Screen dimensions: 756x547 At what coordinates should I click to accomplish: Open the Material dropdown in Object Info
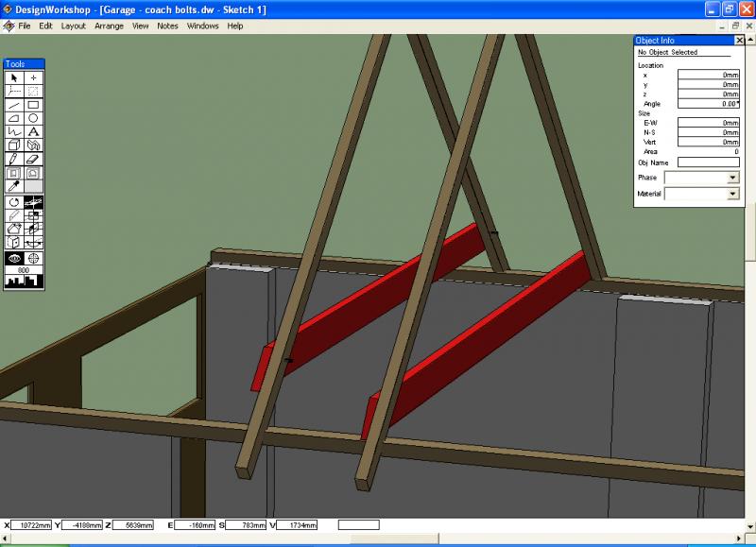(732, 195)
